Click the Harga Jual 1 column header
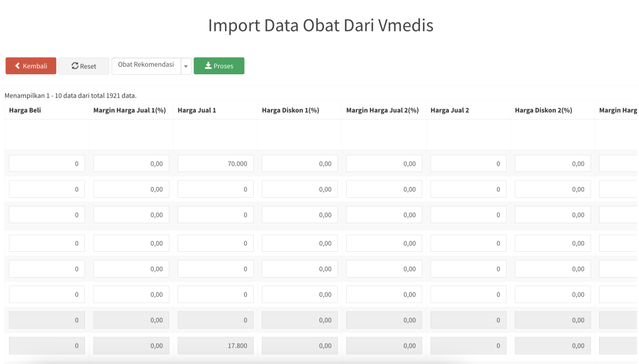The width and height of the screenshot is (639, 364). pos(197,110)
